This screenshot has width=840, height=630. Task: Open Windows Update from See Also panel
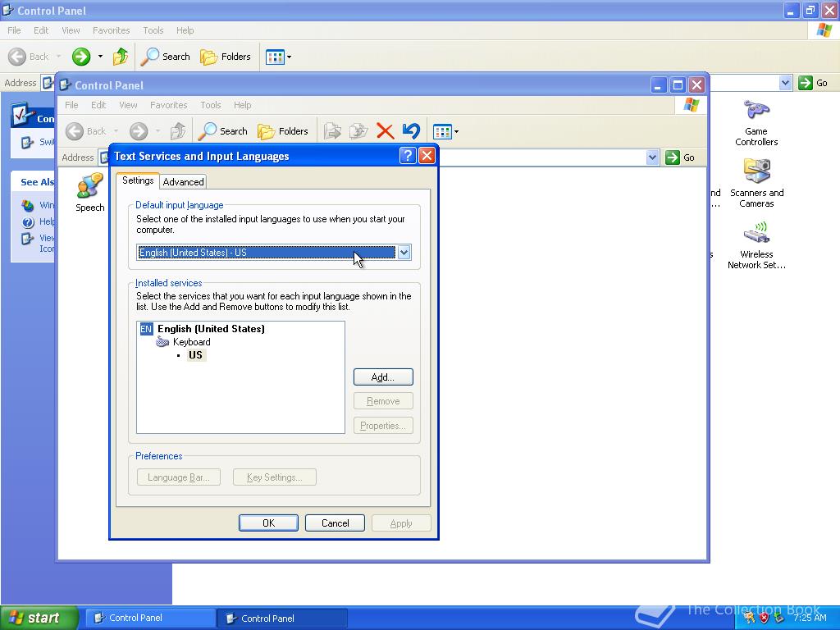coord(41,205)
